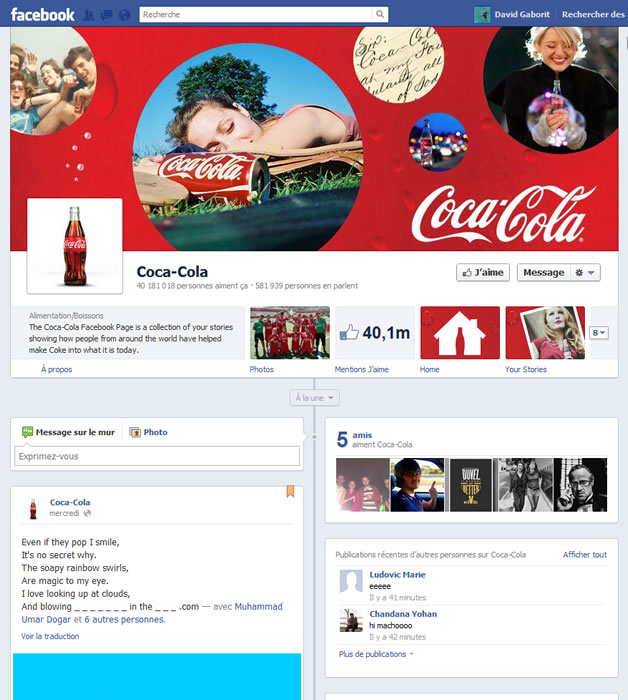The image size is (628, 700).
Task: Open Ludovic Marie avatar
Action: 351,581
